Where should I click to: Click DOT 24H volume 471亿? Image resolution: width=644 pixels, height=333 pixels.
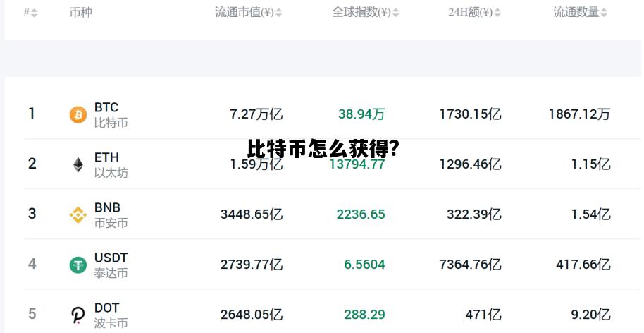click(x=483, y=315)
